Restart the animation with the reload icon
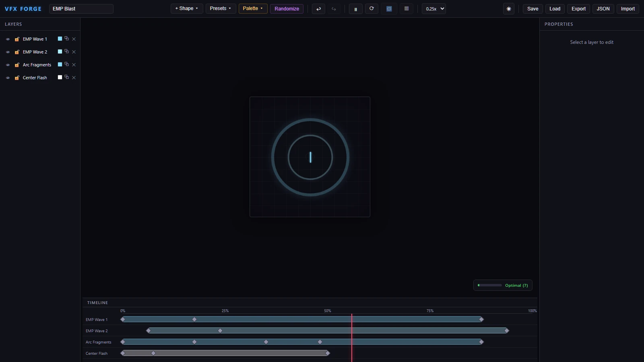The image size is (644, 362). 372,9
